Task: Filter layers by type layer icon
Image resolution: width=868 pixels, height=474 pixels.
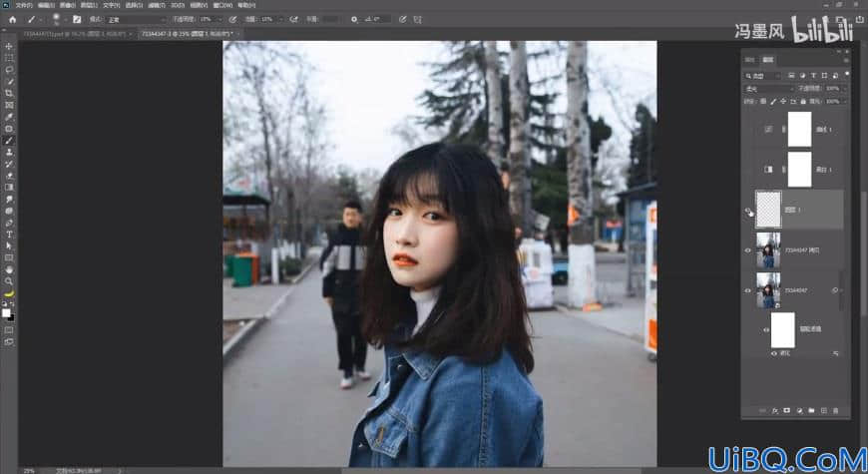Action: 813,75
